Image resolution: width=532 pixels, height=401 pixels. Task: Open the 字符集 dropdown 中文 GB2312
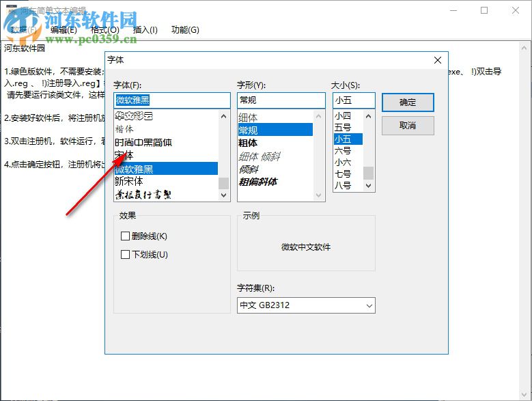pyautogui.click(x=306, y=305)
